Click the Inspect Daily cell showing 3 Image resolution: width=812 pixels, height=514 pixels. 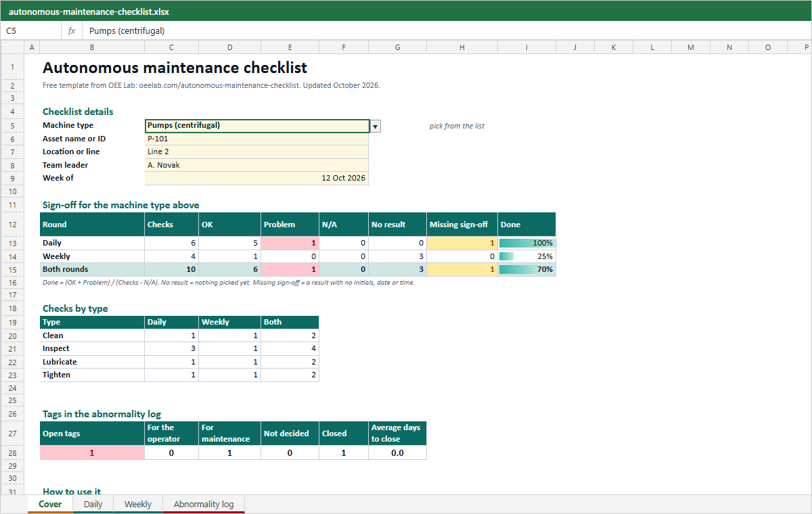point(171,348)
